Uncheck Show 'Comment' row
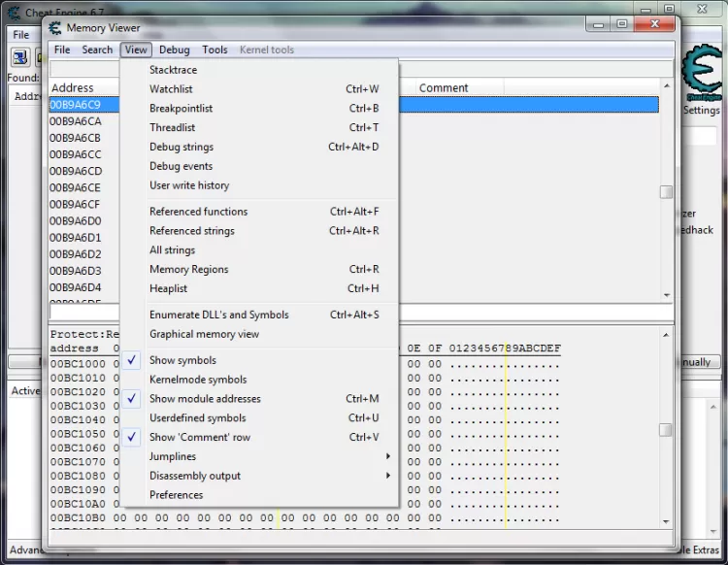This screenshot has height=565, width=728. [199, 437]
